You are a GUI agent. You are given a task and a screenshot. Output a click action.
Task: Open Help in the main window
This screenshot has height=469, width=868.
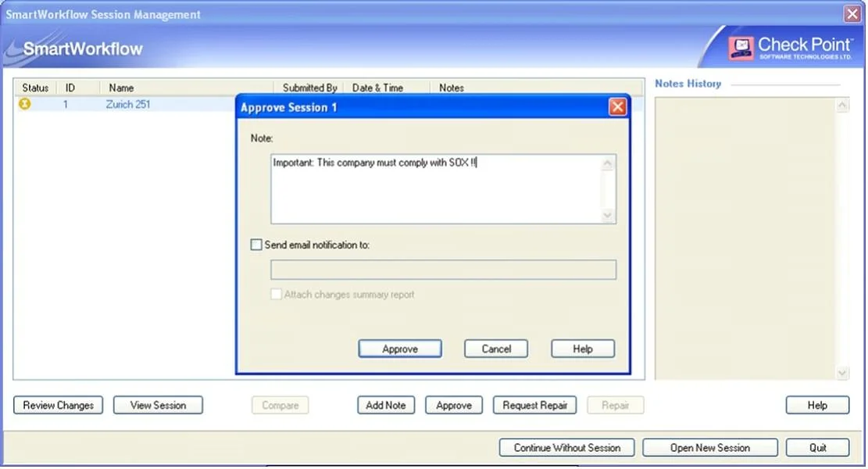[x=817, y=406]
